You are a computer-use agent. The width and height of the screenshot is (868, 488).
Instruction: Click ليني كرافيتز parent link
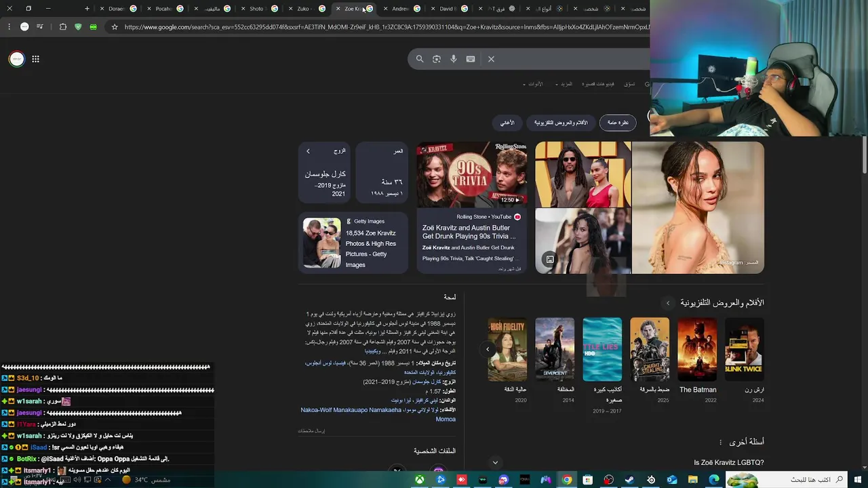click(425, 401)
